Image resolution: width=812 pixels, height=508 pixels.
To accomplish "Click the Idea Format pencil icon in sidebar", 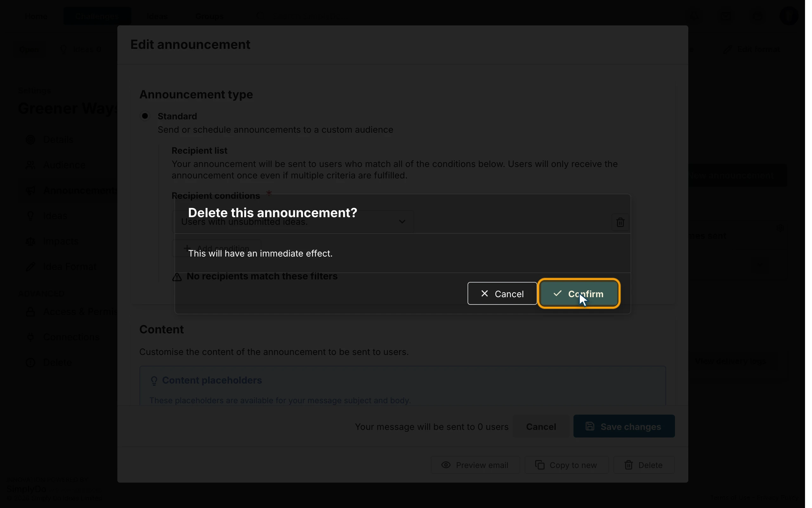I will click(x=30, y=267).
